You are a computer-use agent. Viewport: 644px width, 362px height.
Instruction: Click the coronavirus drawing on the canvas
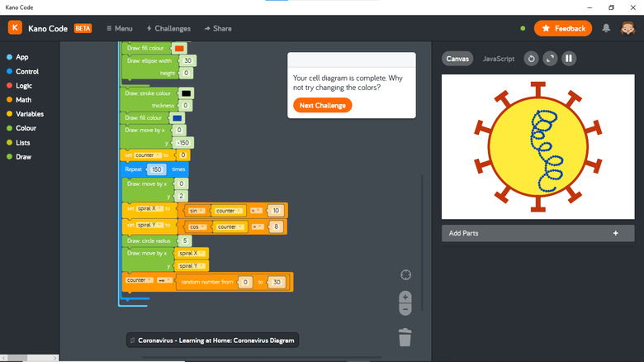pyautogui.click(x=538, y=146)
